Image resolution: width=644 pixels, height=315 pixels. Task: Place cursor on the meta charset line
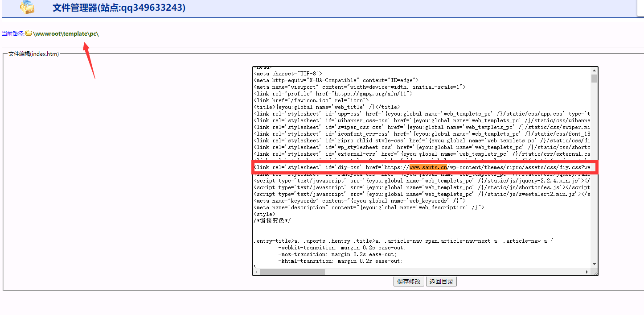(287, 74)
